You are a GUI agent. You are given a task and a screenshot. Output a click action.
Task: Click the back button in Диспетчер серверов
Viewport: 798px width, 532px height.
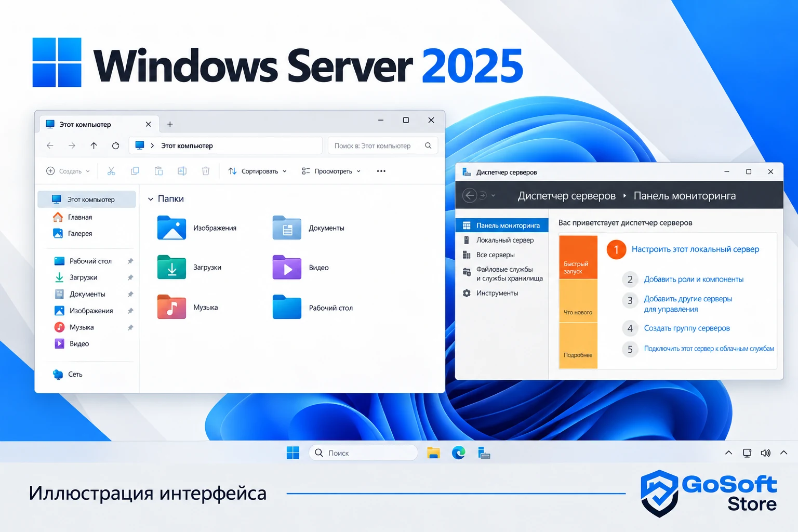tap(470, 195)
